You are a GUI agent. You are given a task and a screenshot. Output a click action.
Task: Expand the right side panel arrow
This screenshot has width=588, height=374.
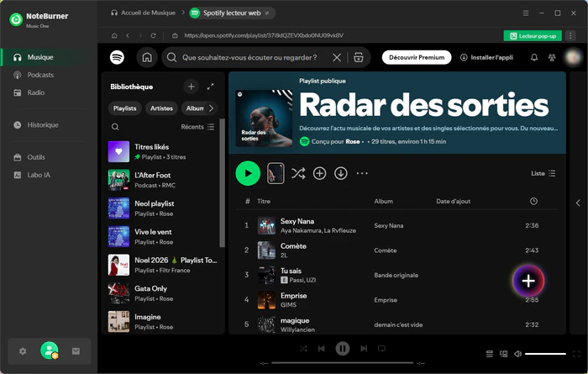click(x=578, y=203)
